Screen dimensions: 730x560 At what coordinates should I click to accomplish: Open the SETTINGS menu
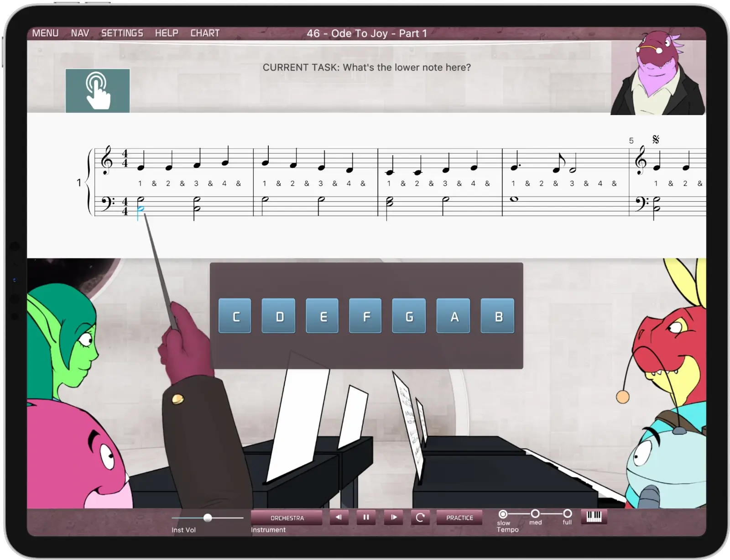click(122, 32)
